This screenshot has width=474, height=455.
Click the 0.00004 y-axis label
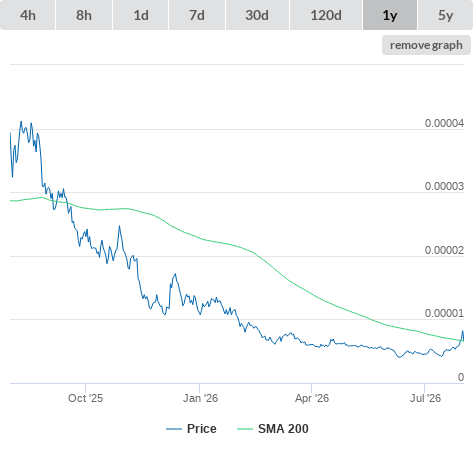click(444, 123)
